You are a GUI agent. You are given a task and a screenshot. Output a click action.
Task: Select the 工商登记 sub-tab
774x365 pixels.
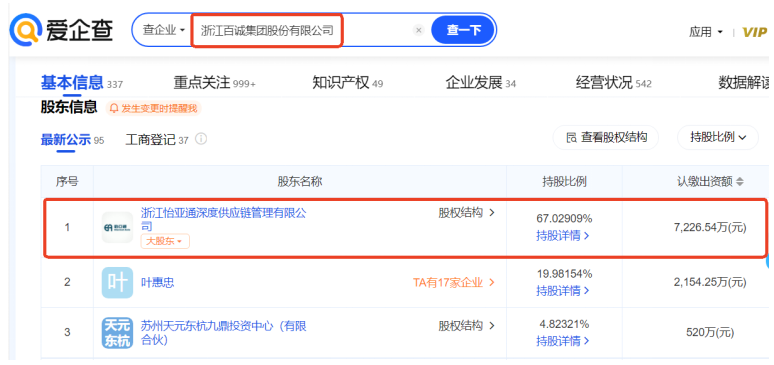coord(157,140)
